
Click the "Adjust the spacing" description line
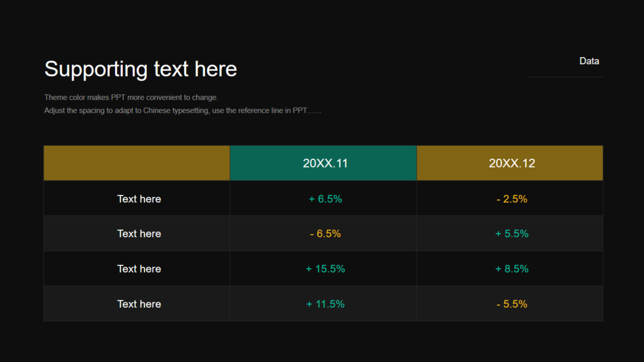click(x=183, y=111)
